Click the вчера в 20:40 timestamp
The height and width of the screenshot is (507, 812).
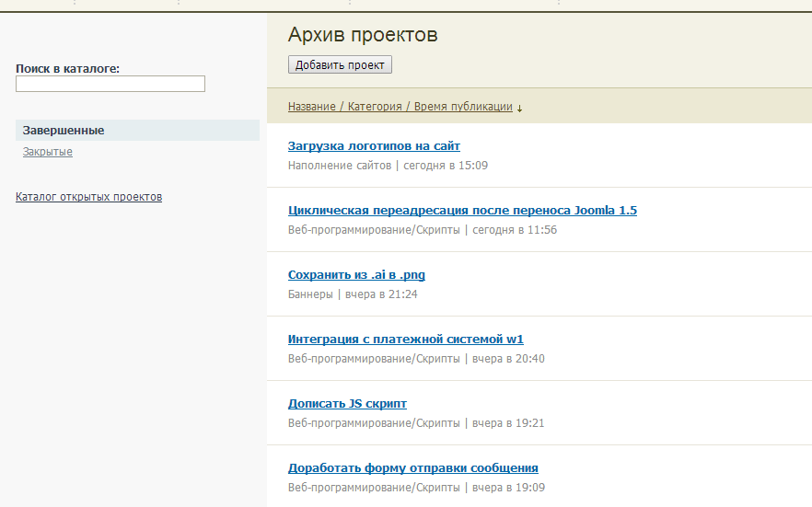click(508, 359)
